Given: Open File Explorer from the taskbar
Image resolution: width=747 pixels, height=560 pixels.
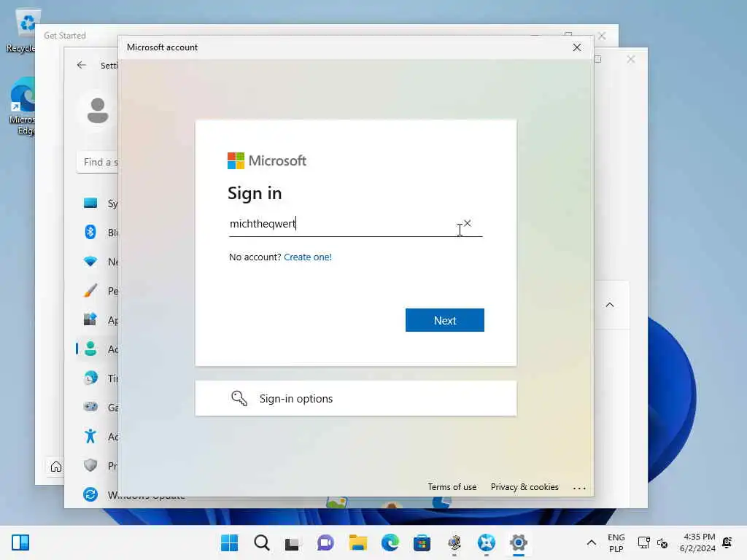Looking at the screenshot, I should 357,542.
